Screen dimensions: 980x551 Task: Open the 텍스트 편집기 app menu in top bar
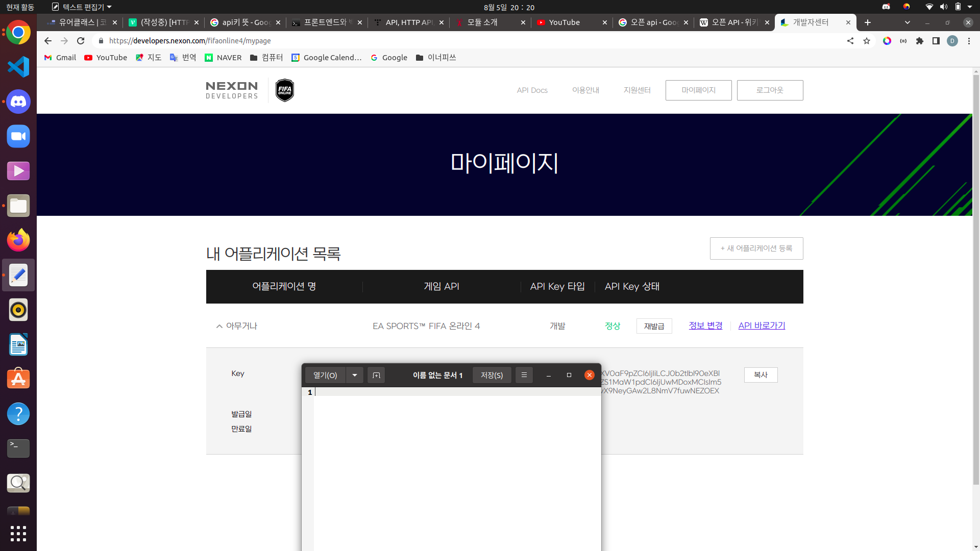point(82,7)
